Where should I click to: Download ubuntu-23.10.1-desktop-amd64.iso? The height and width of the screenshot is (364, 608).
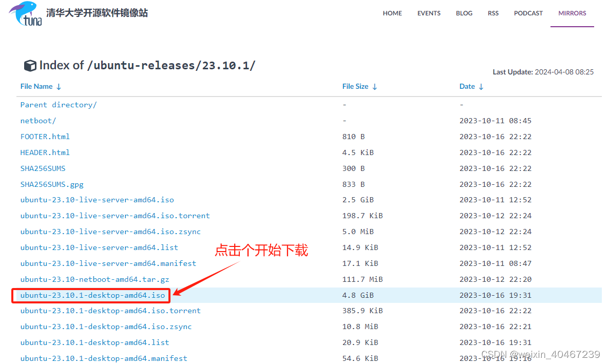pyautogui.click(x=92, y=295)
